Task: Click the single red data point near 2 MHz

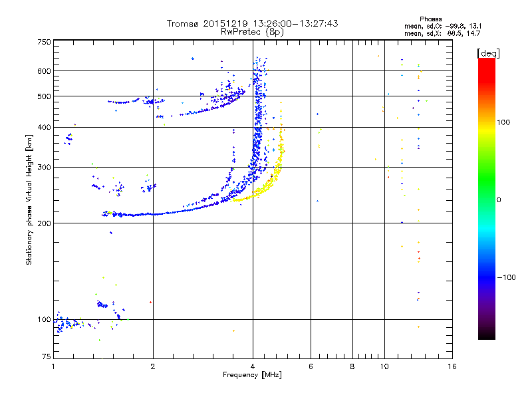Action: (x=151, y=302)
